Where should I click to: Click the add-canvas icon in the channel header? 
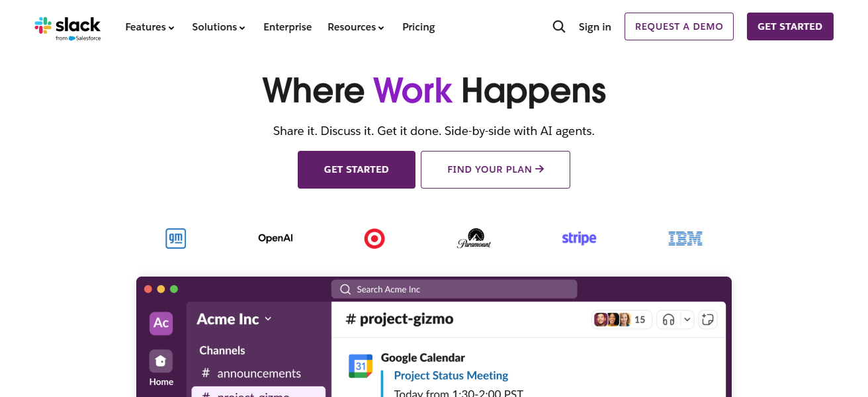(708, 319)
